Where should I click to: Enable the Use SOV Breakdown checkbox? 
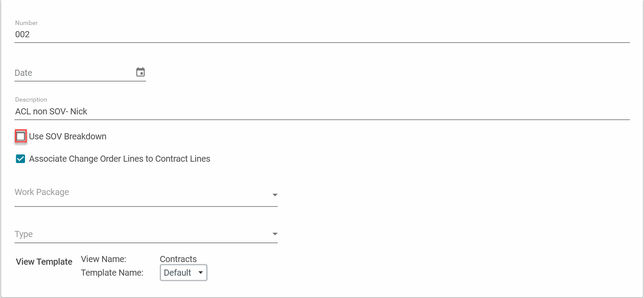pos(21,136)
